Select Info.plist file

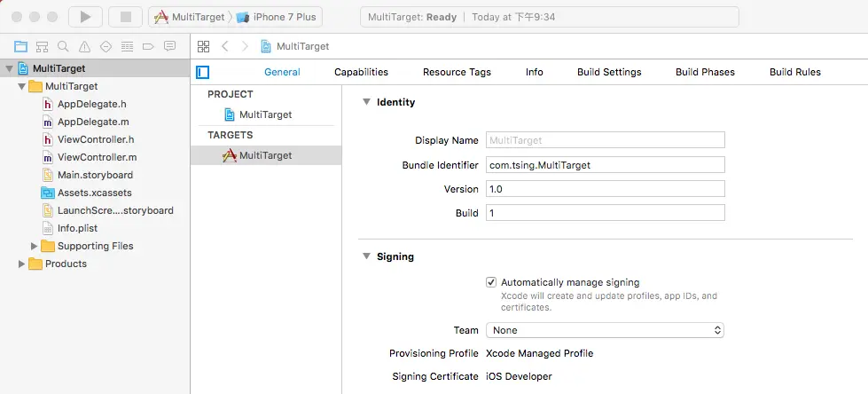point(77,228)
